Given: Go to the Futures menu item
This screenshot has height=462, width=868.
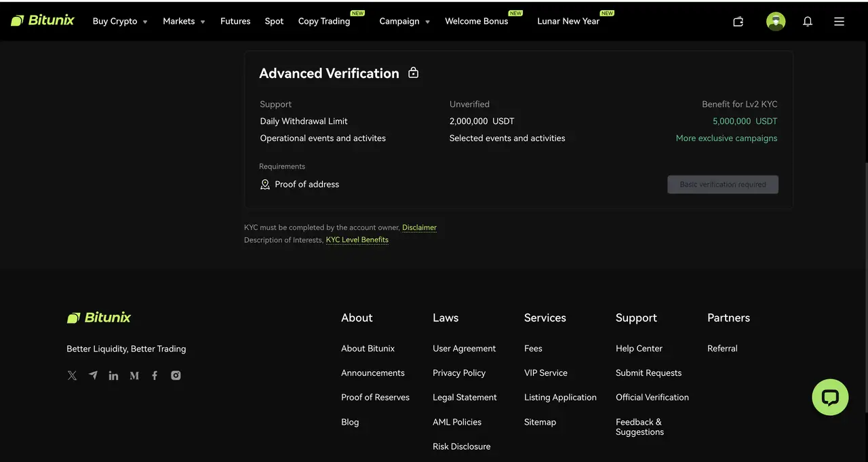Looking at the screenshot, I should pos(235,21).
